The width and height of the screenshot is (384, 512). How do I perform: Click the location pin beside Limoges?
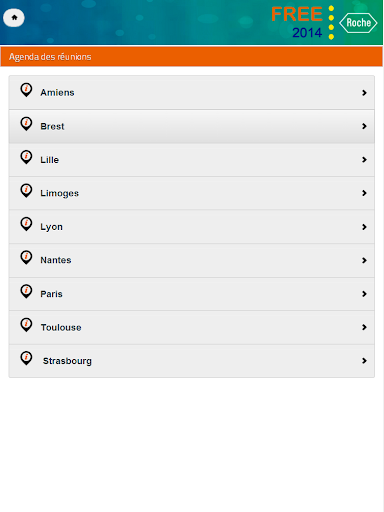tap(26, 191)
